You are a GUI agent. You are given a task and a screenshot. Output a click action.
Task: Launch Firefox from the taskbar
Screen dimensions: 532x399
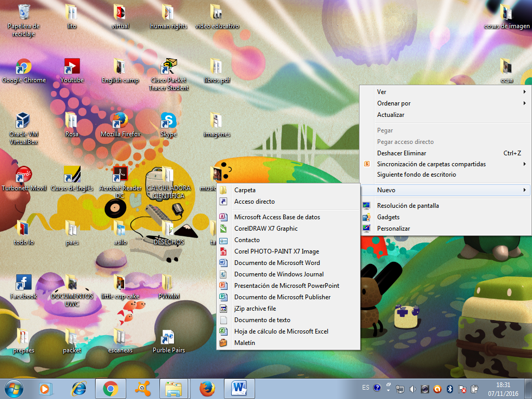coord(207,388)
